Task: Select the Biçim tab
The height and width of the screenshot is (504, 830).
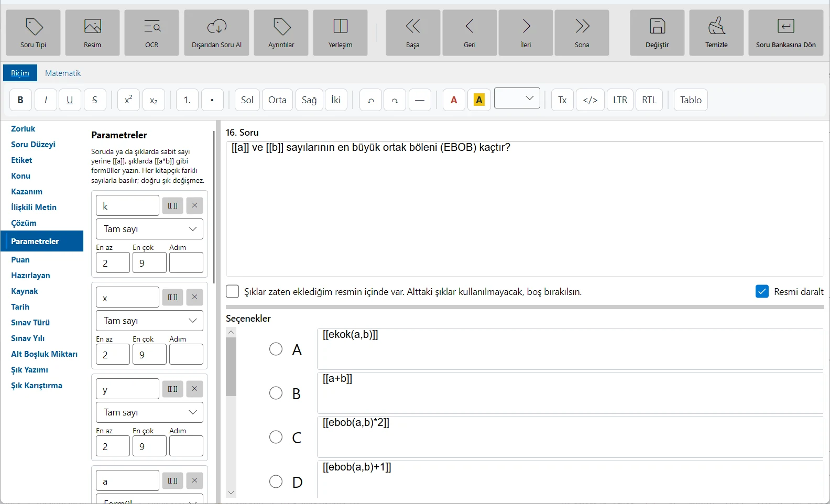Action: 20,73
